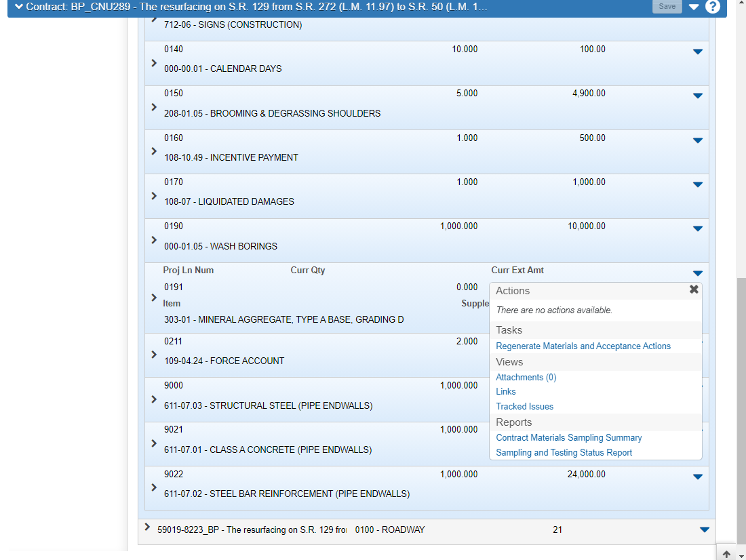
Task: Expand Structural Steel (Pipe Endwalls) row
Action: (x=154, y=399)
